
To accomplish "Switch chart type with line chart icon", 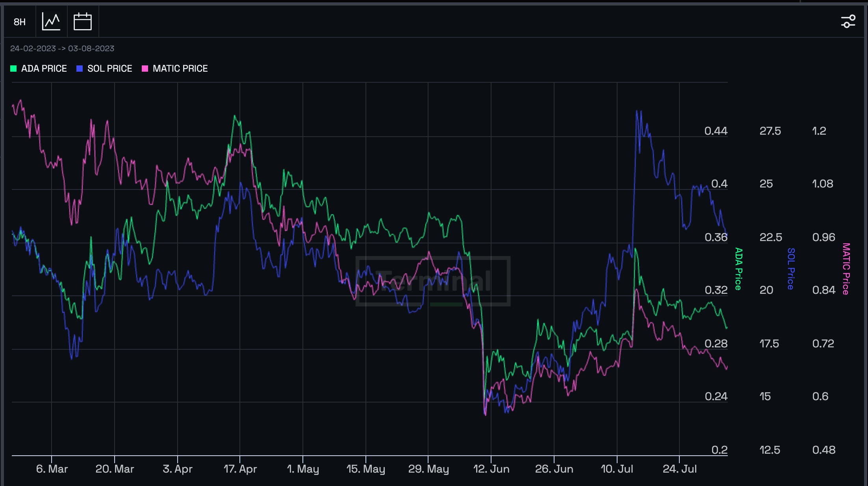I will tap(51, 22).
